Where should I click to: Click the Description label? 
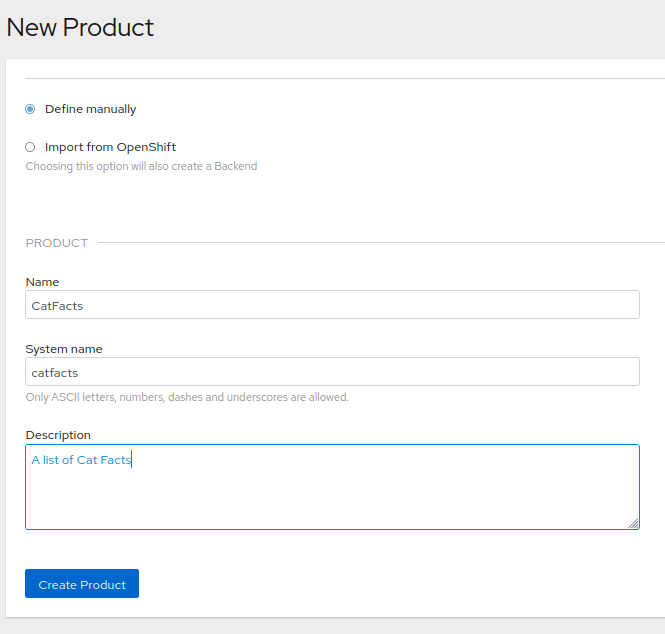58,435
